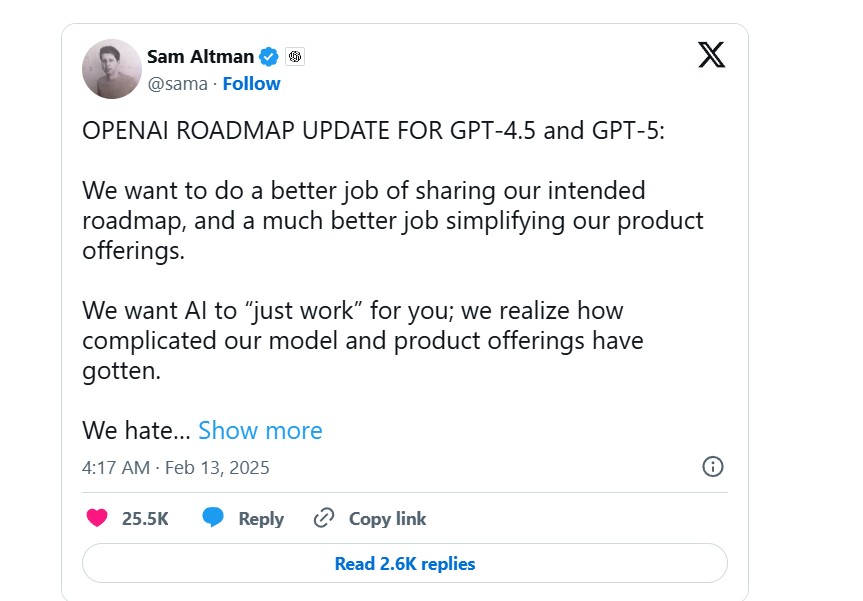Open the tweet info circle icon

(713, 467)
